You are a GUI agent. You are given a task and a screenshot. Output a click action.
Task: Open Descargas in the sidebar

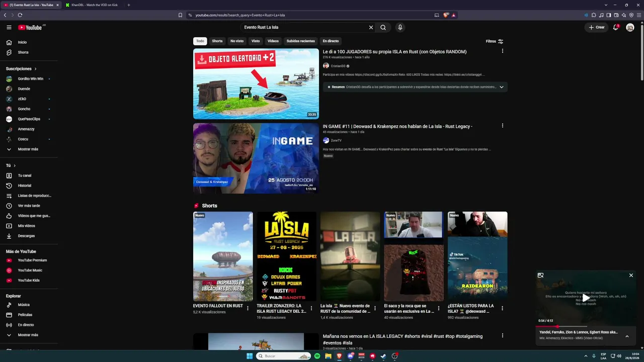pos(29,236)
